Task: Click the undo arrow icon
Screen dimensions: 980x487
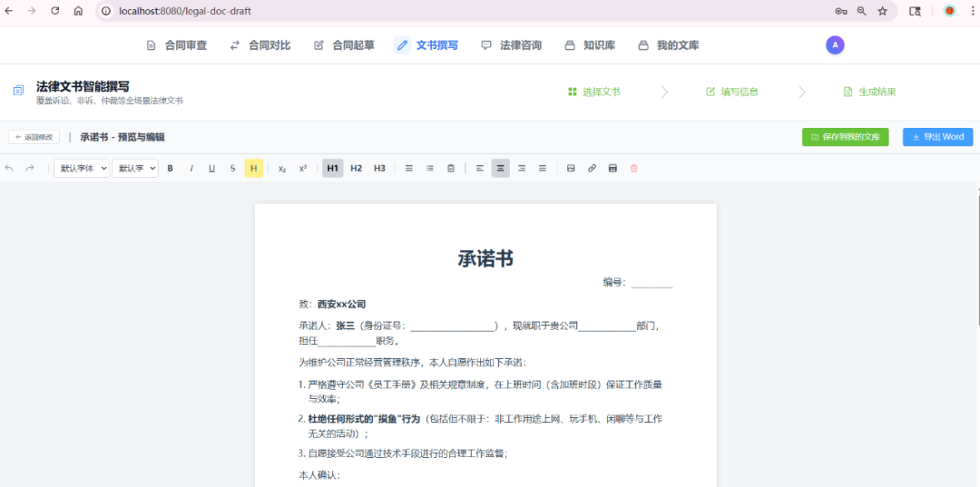Action: point(10,168)
